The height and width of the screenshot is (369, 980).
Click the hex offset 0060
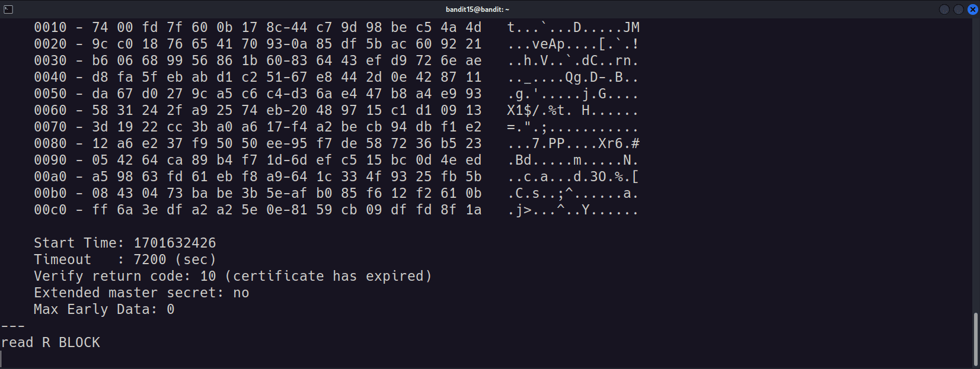tap(50, 110)
